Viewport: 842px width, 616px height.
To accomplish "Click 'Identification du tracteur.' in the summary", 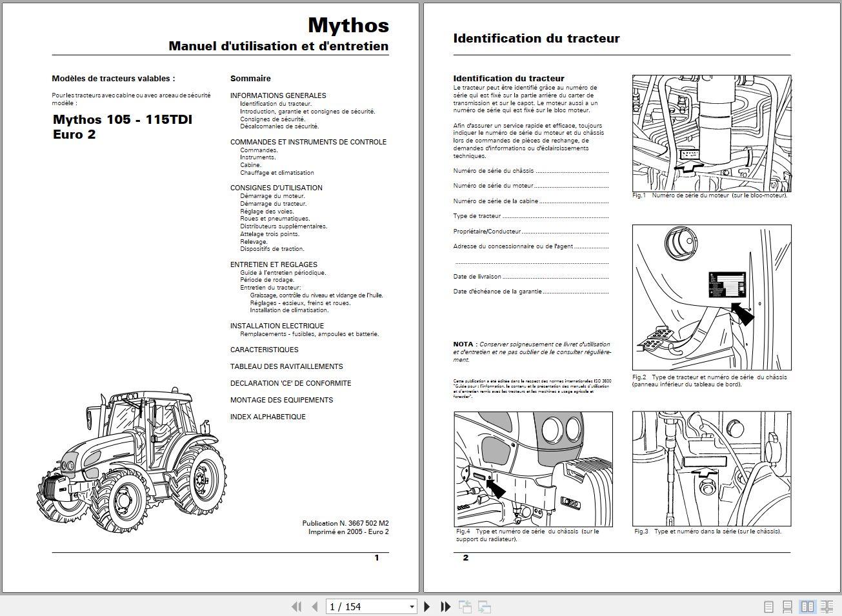I will pos(276,104).
